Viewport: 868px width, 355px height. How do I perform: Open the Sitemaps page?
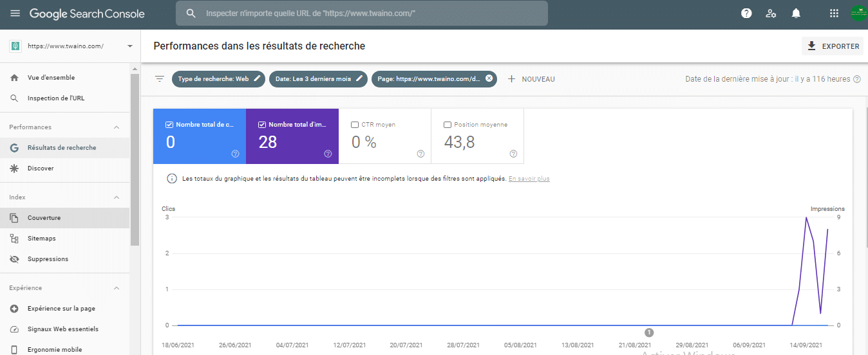tap(64, 239)
